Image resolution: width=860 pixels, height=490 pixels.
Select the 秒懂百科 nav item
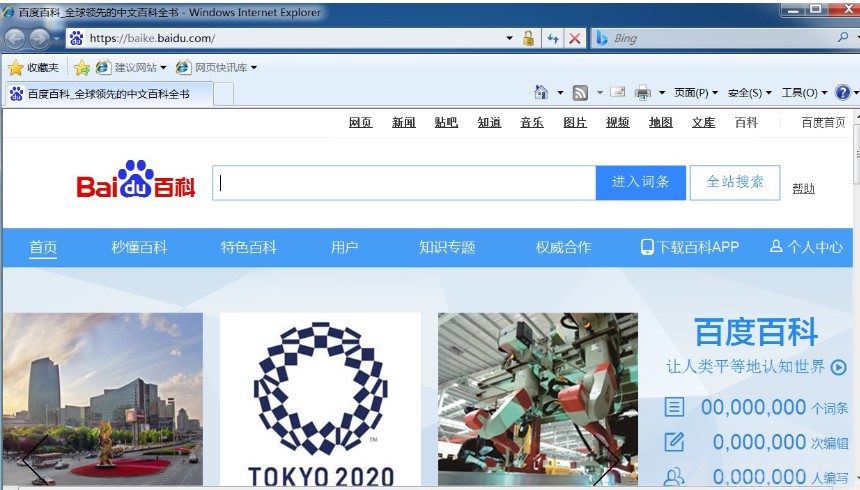(x=139, y=247)
